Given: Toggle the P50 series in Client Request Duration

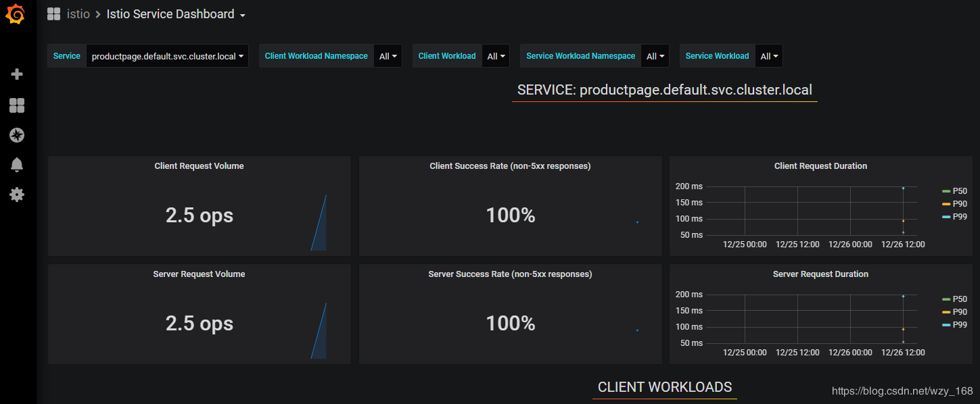Looking at the screenshot, I should (955, 191).
